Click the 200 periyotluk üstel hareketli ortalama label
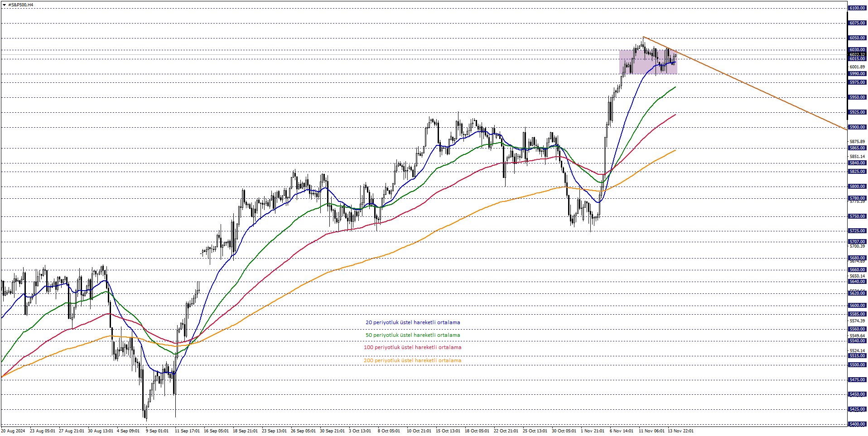Viewport: 868px width, 436px height. (413, 360)
